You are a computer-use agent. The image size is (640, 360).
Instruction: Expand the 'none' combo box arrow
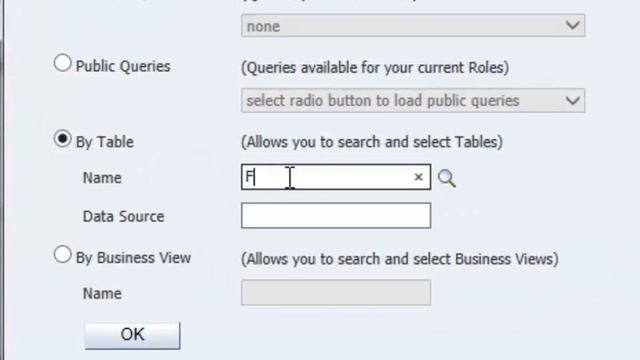point(573,25)
